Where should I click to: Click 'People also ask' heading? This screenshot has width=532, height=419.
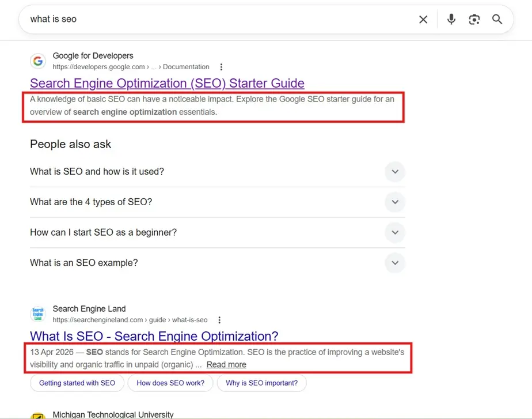pos(71,144)
